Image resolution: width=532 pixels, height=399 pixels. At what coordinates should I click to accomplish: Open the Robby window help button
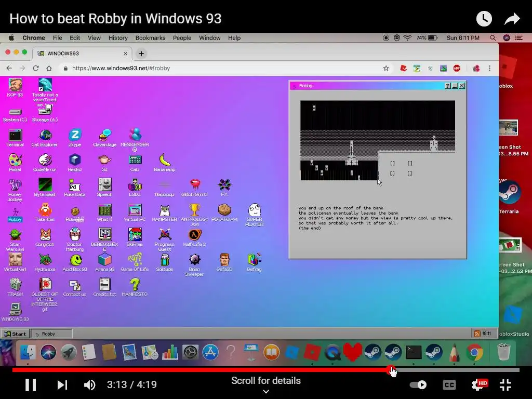click(x=447, y=86)
